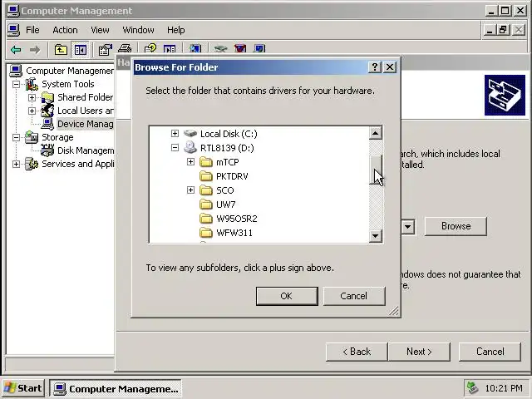Select the WFW311 folder
Viewport: 532px width, 399px height.
click(x=234, y=233)
